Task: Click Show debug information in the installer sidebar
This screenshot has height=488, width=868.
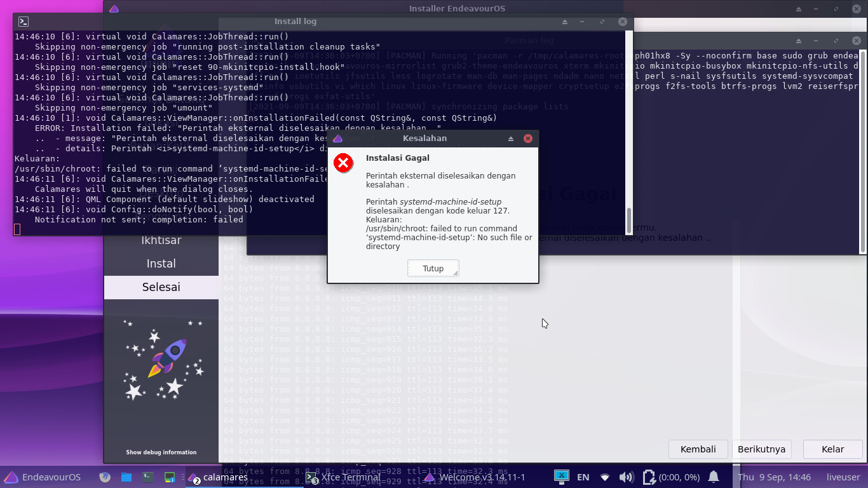Action: point(161,452)
